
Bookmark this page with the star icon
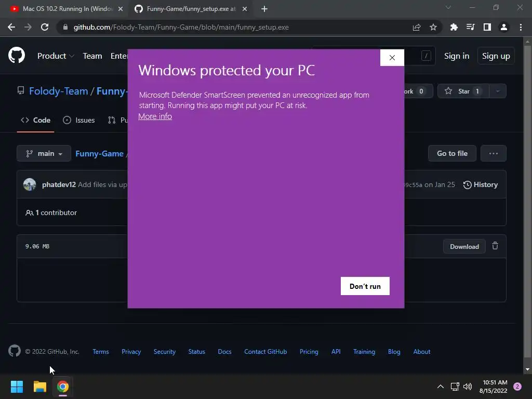433,27
